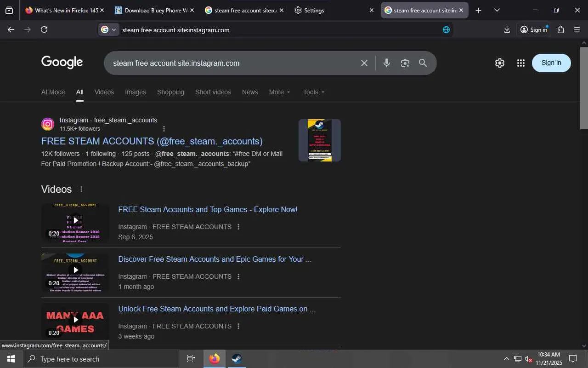Open the options dots beside free_steam._accounts result

click(164, 129)
